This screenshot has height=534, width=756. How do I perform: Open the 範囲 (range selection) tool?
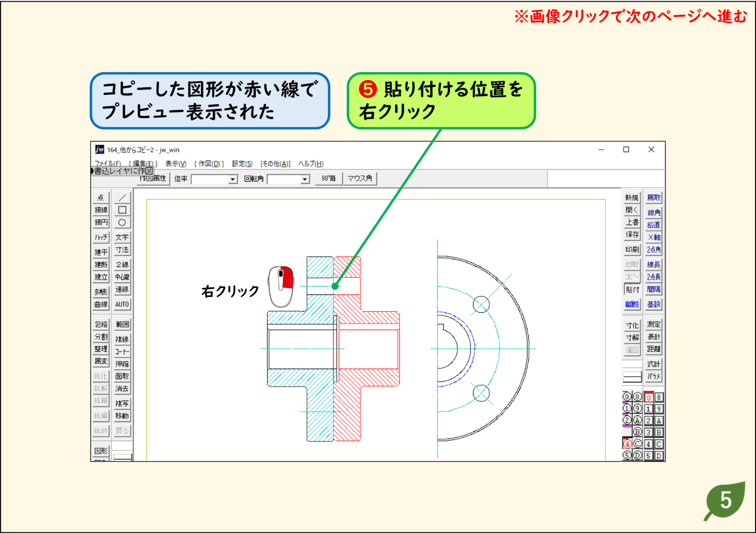(x=122, y=324)
